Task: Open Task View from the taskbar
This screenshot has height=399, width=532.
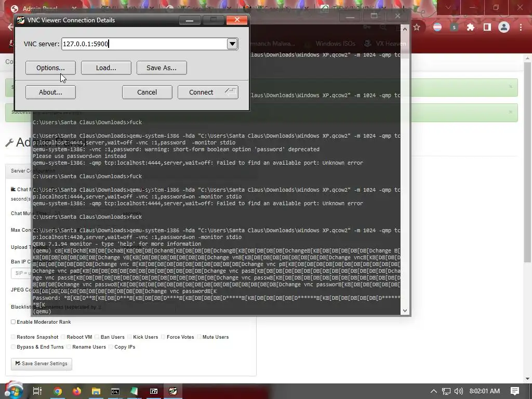Action: point(37,391)
